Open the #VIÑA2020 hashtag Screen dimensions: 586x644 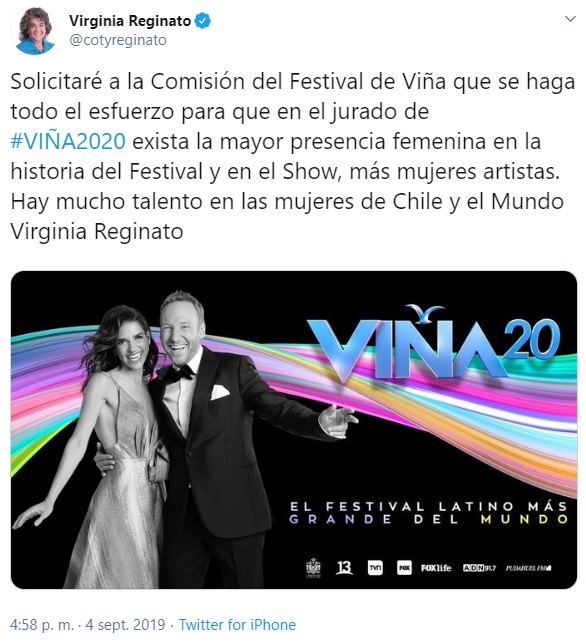pos(68,141)
